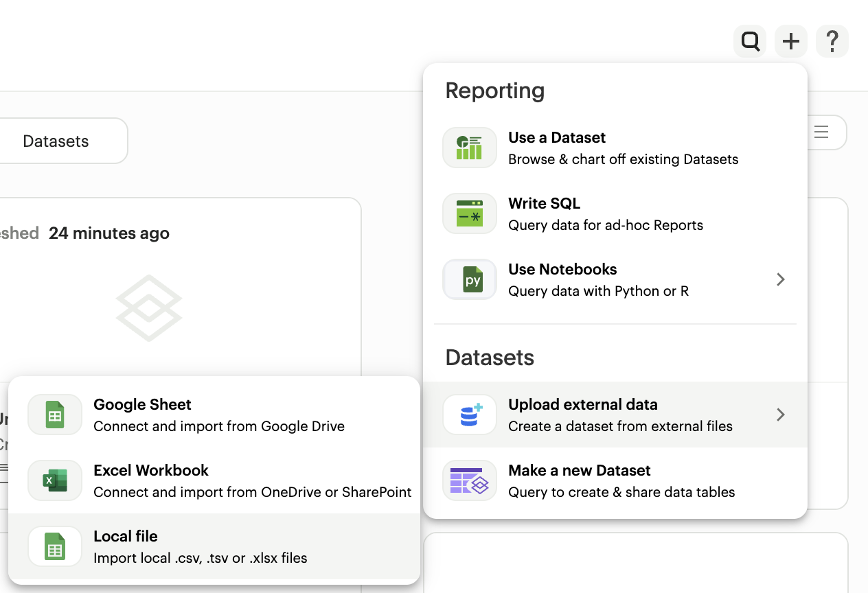This screenshot has height=593, width=868.
Task: Click the plus icon in the top bar
Action: [x=791, y=41]
